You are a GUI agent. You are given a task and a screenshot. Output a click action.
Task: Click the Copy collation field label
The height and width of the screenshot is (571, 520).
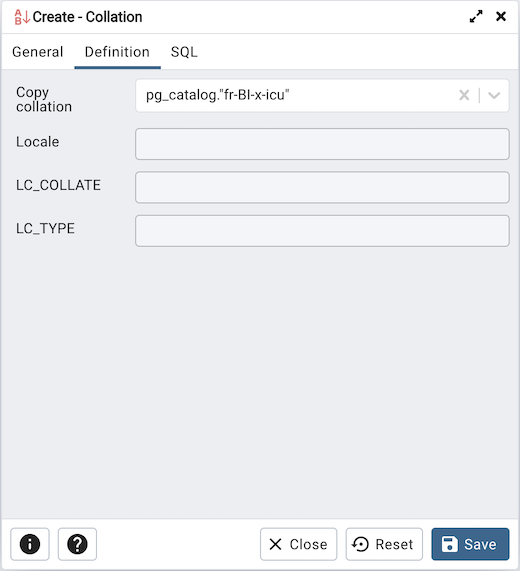point(44,99)
